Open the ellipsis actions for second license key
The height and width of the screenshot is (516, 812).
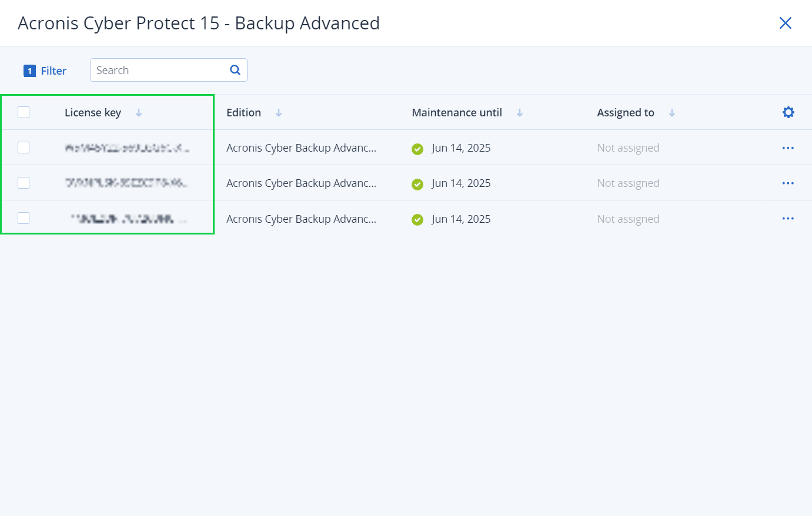788,183
